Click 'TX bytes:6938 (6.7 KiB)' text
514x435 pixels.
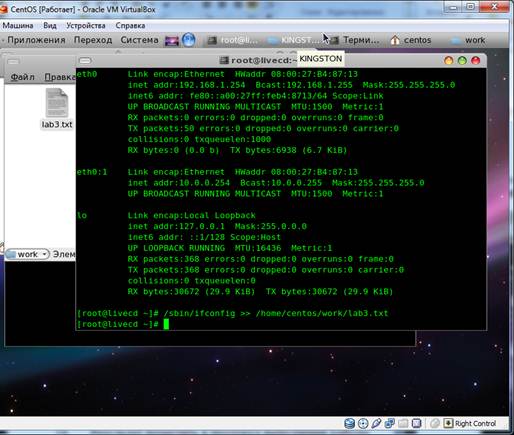[x=289, y=150]
